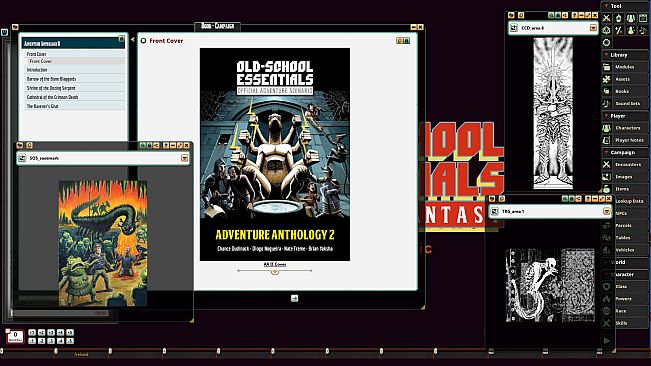Click the Class shield icon

tap(607, 286)
